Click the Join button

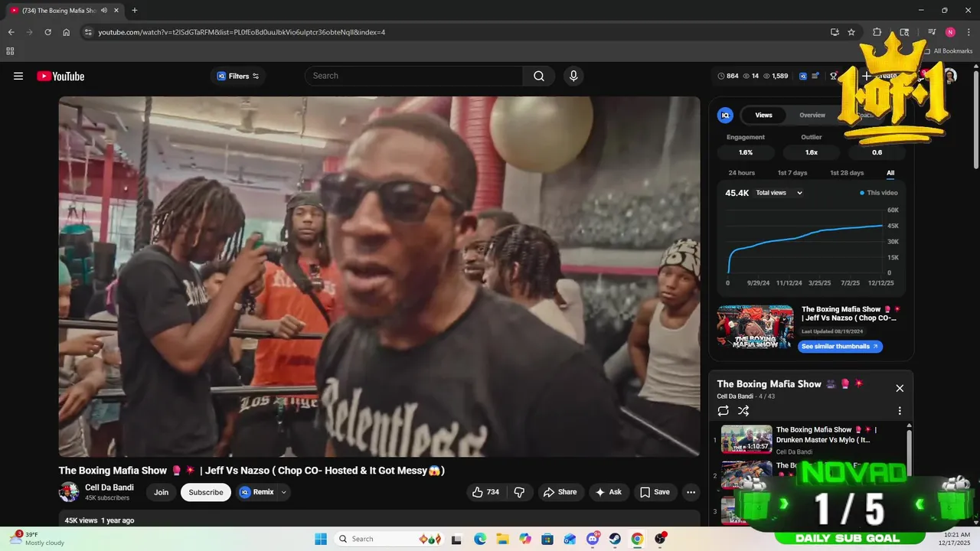(x=161, y=492)
